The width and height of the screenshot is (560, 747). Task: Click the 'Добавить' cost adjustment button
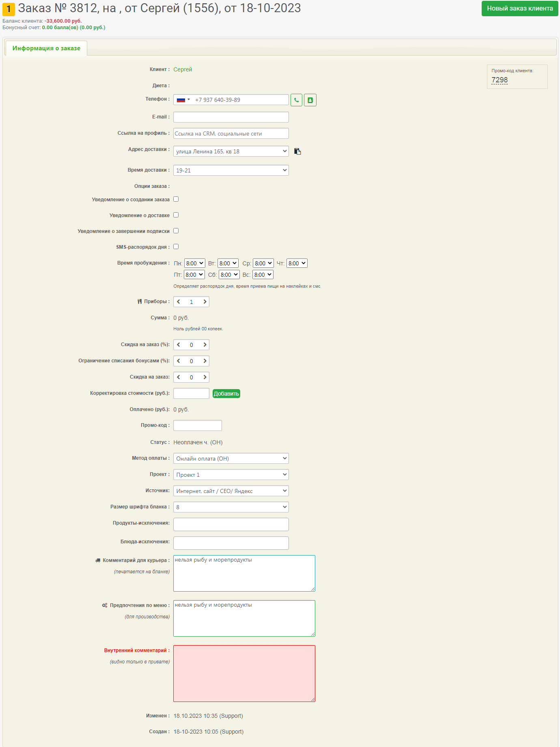click(x=226, y=394)
